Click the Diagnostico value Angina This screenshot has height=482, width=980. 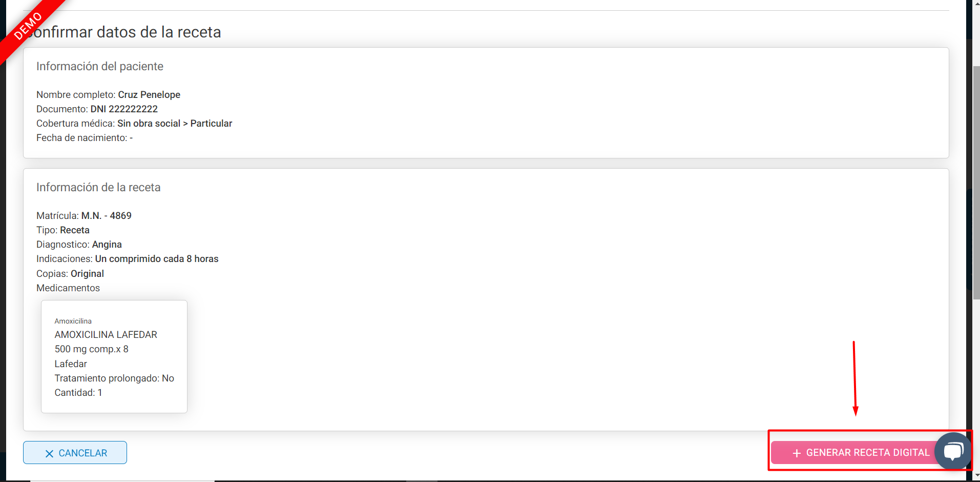[107, 245]
